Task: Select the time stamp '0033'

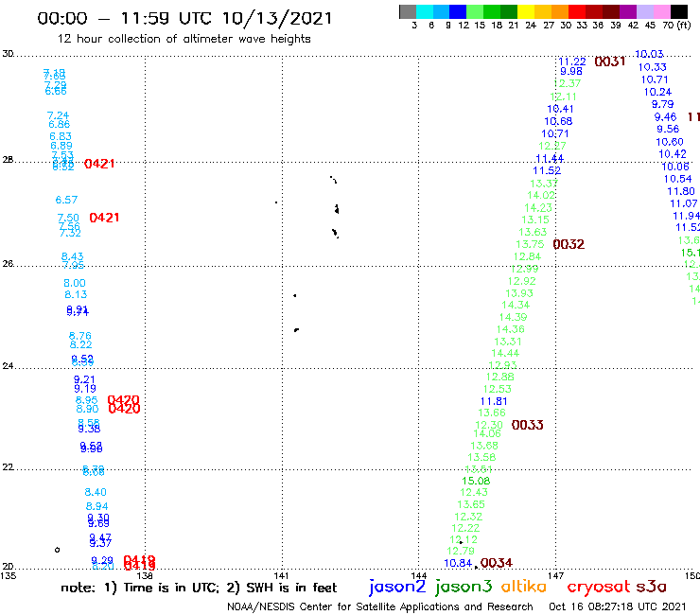Action: pyautogui.click(x=527, y=425)
